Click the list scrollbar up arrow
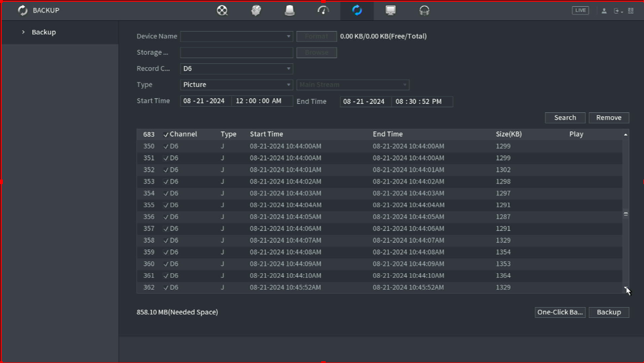 625,135
